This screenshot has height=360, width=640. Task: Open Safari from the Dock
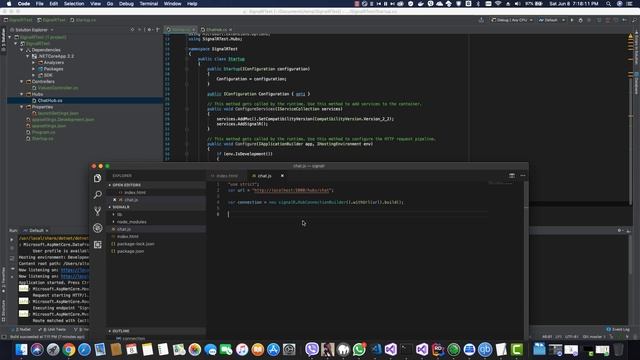pos(84,349)
